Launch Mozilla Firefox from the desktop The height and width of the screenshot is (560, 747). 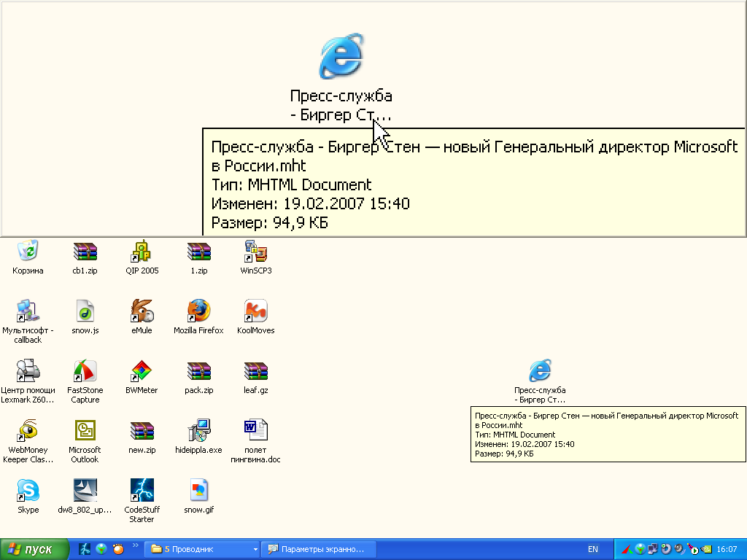click(x=198, y=311)
